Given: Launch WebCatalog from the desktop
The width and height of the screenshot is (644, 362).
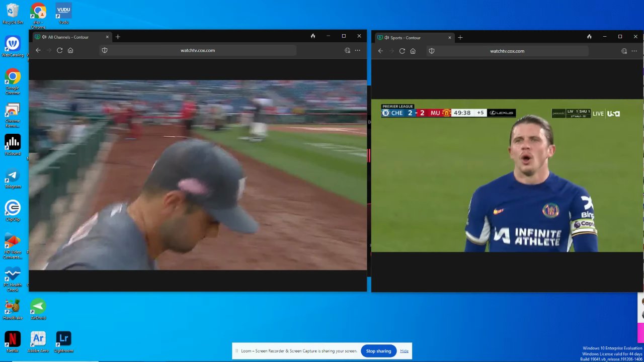Looking at the screenshot, I should tap(13, 46).
